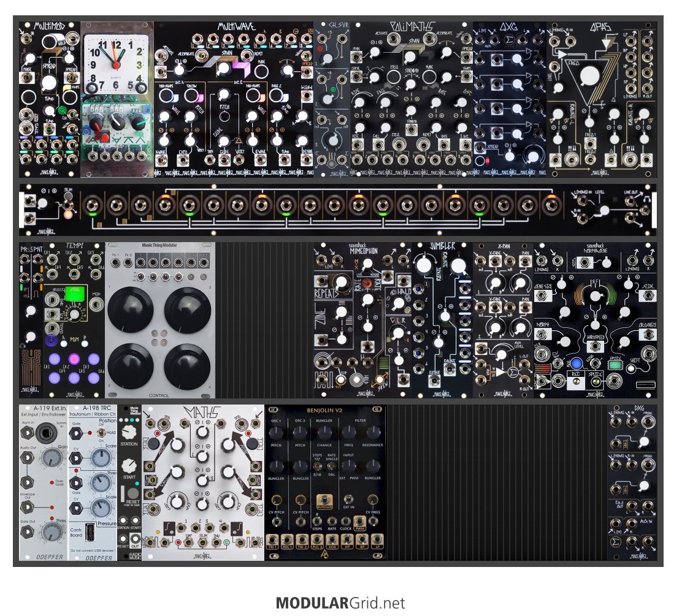The width and height of the screenshot is (682, 616).
Task: Select the X-Pan module title
Action: [504, 246]
